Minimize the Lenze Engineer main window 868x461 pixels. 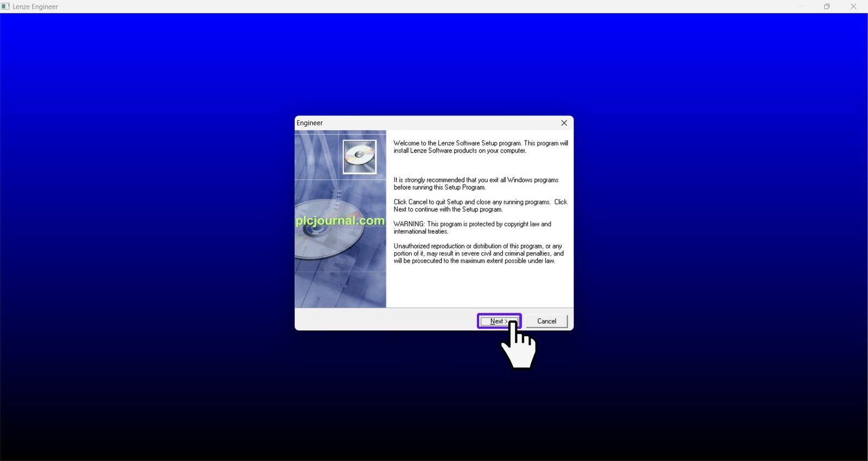(x=801, y=7)
